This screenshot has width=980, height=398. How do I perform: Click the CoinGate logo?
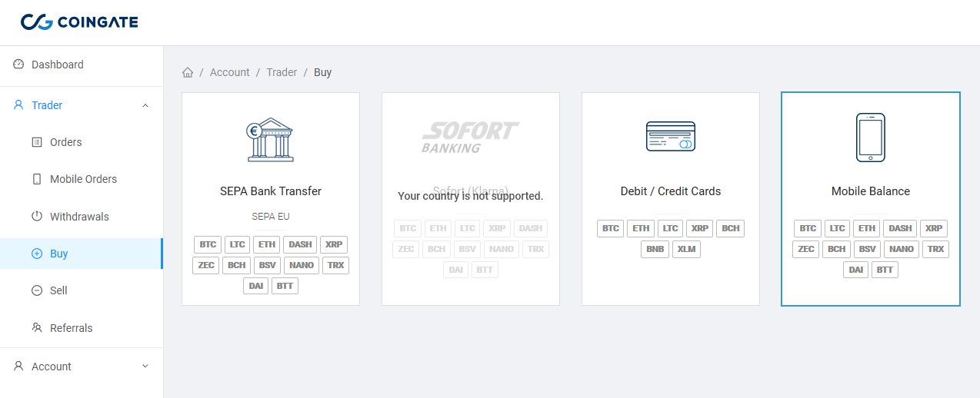pos(79,22)
